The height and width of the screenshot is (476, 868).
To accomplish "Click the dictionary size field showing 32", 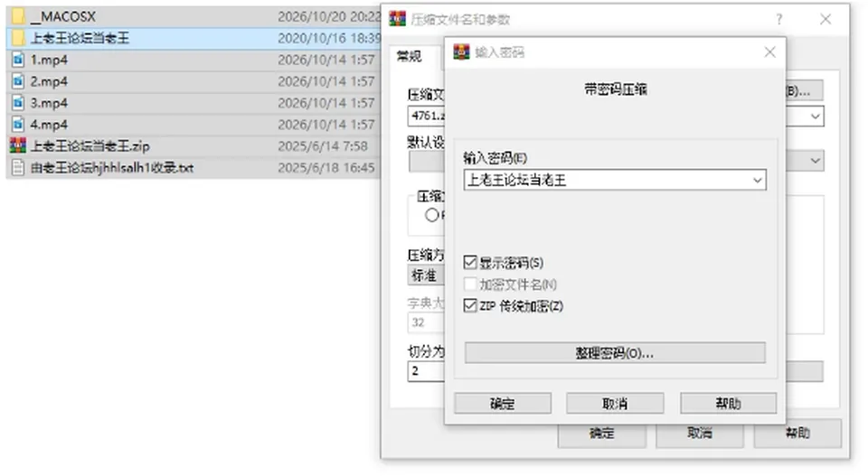I will pos(426,322).
